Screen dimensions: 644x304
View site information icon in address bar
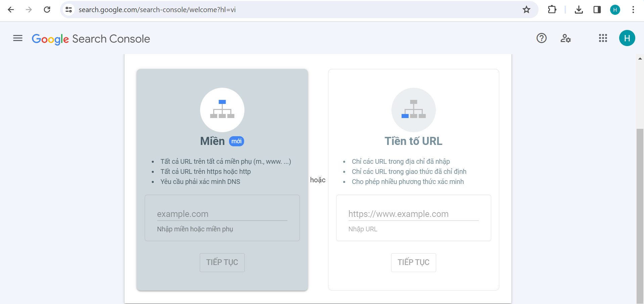click(x=69, y=10)
